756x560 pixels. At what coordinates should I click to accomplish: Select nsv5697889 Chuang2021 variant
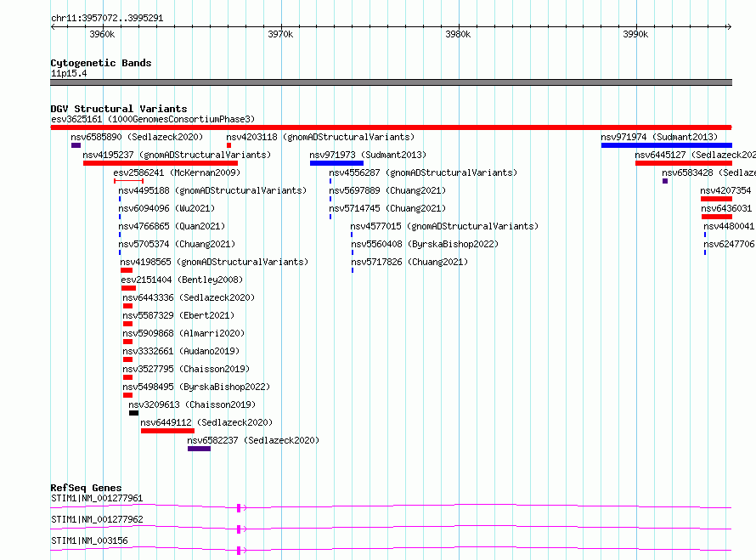click(387, 190)
